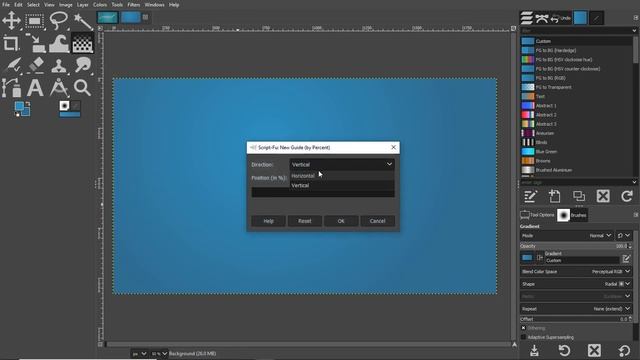Viewport: 640px width, 360px height.
Task: Adjust the Offset slider
Action: (x=576, y=319)
